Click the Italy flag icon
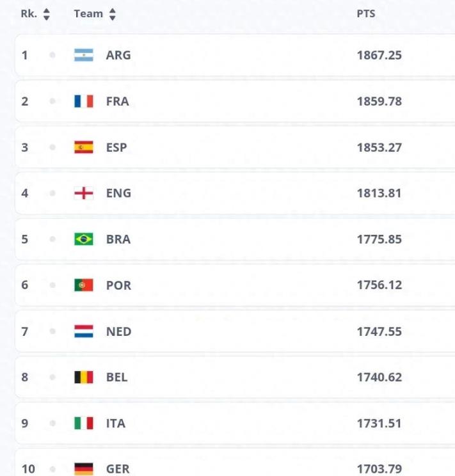Image resolution: width=455 pixels, height=476 pixels. pyautogui.click(x=84, y=424)
